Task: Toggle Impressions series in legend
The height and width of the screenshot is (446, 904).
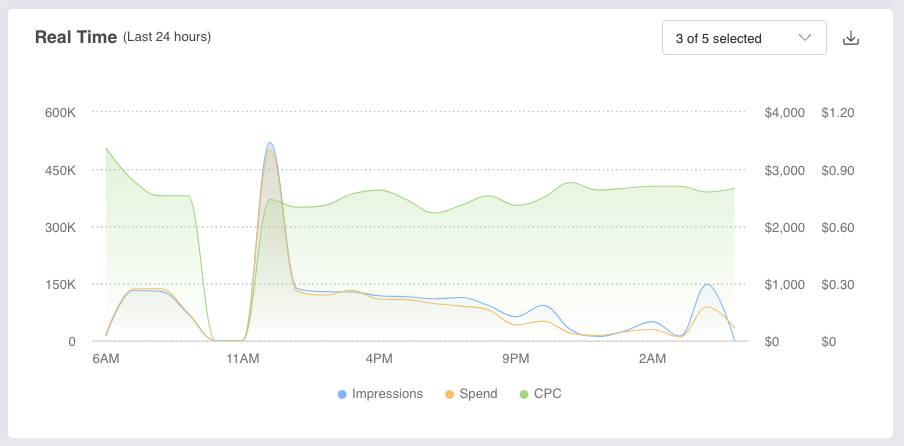Action: (386, 394)
